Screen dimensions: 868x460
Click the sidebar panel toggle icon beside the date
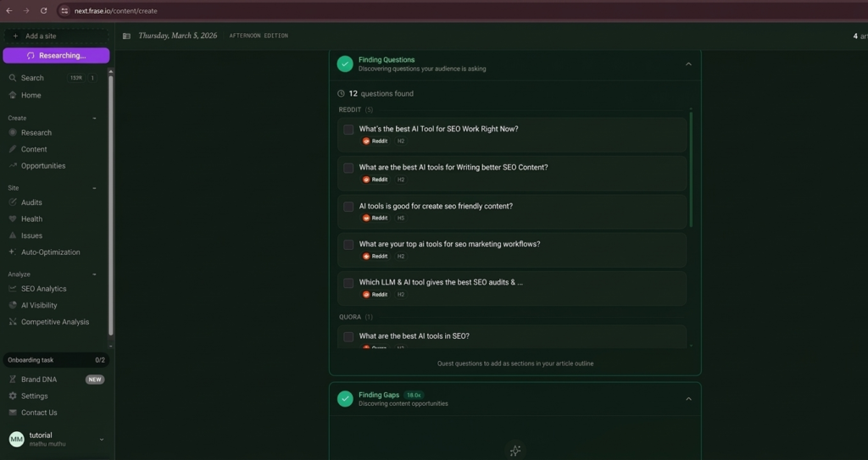point(127,36)
